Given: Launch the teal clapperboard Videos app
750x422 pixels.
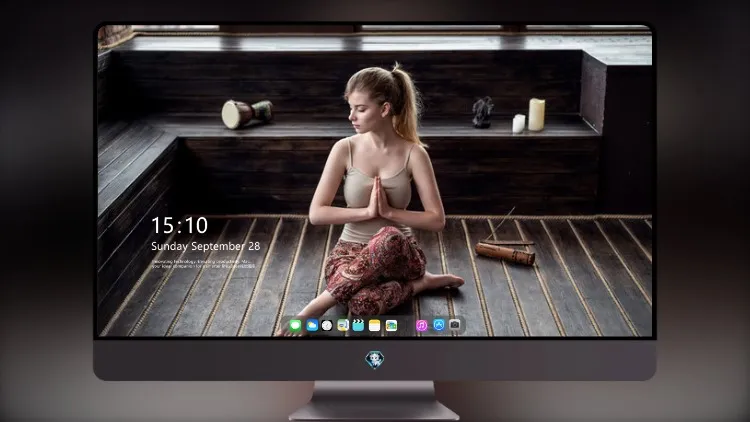Looking at the screenshot, I should coord(358,325).
